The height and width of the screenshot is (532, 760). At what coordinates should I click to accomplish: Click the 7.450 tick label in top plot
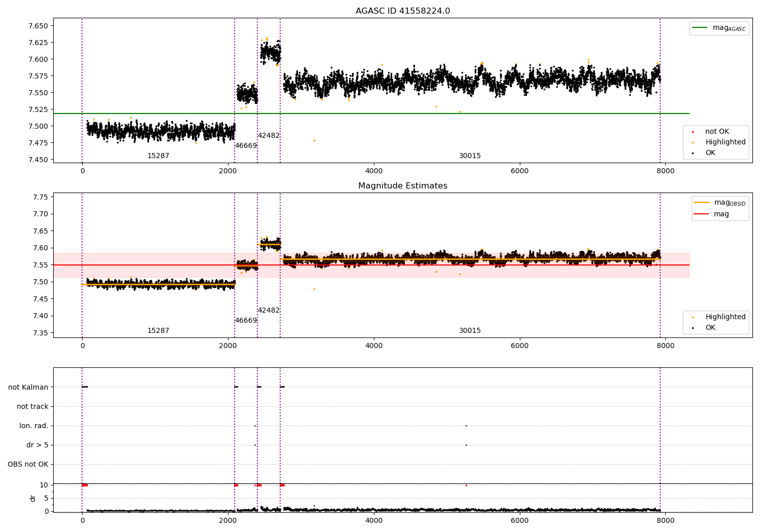click(38, 160)
